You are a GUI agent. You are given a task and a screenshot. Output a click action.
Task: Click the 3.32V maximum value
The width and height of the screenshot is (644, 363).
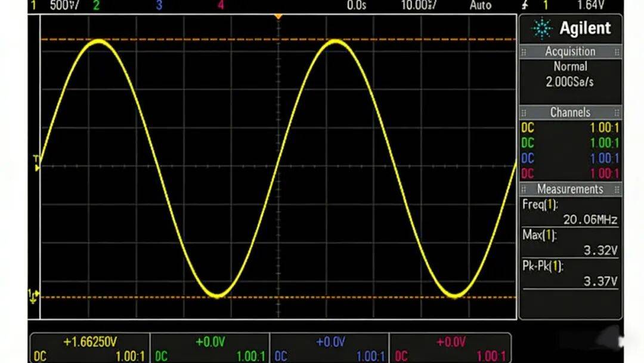pos(600,250)
